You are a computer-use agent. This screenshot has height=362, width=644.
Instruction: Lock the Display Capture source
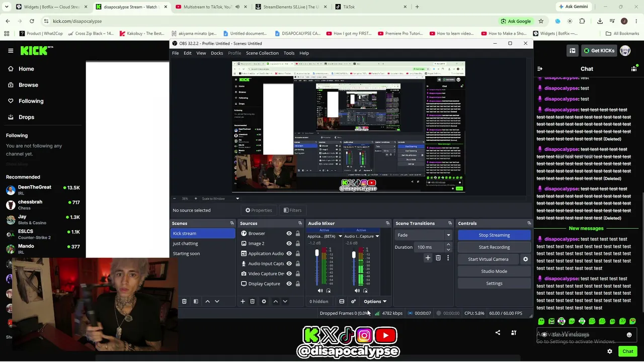pos(298,284)
